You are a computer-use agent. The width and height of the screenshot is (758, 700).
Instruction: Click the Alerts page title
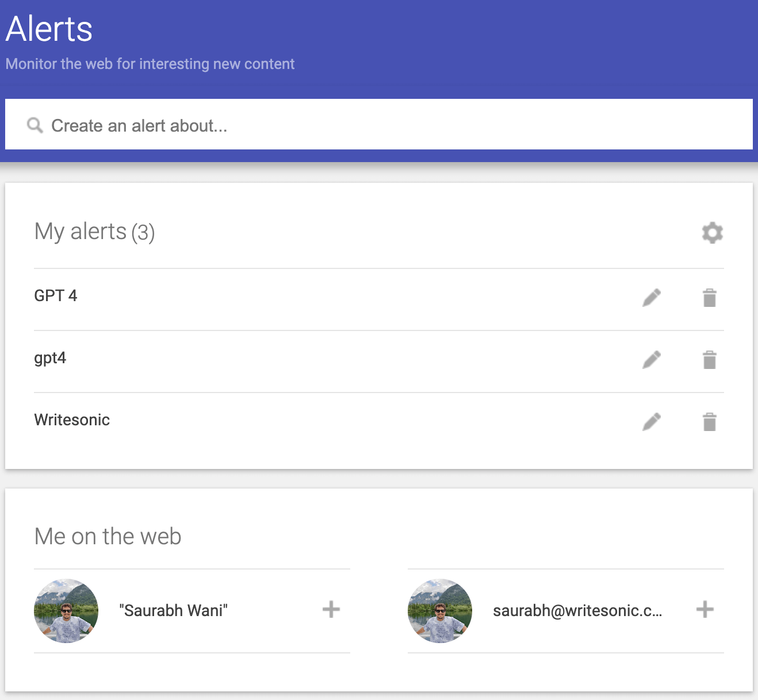pos(49,29)
